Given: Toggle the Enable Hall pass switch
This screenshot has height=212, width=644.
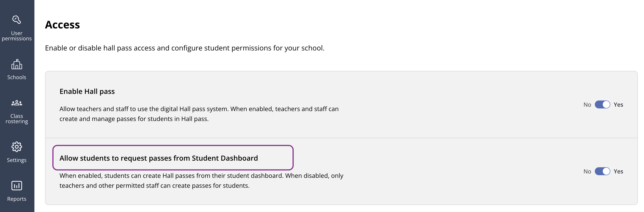Looking at the screenshot, I should (x=602, y=105).
